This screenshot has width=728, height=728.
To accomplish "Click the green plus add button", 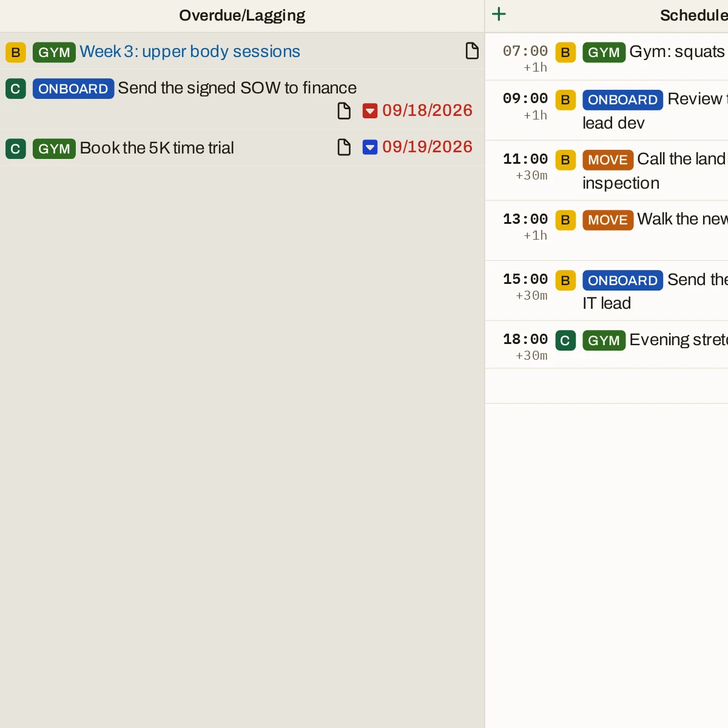I will click(499, 14).
